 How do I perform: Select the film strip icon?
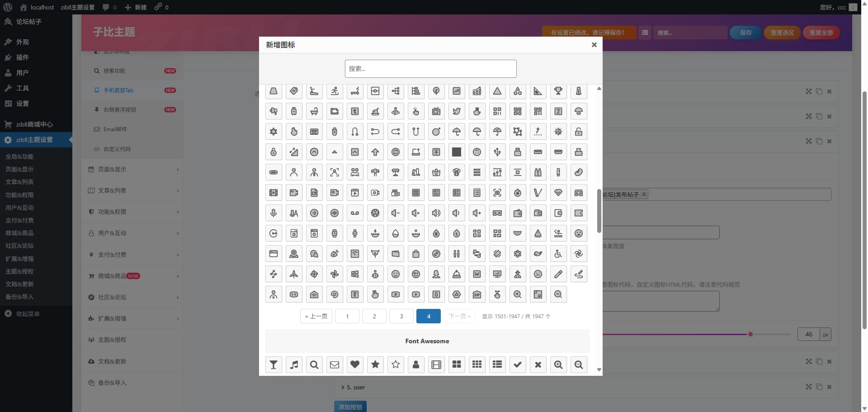coord(436,365)
